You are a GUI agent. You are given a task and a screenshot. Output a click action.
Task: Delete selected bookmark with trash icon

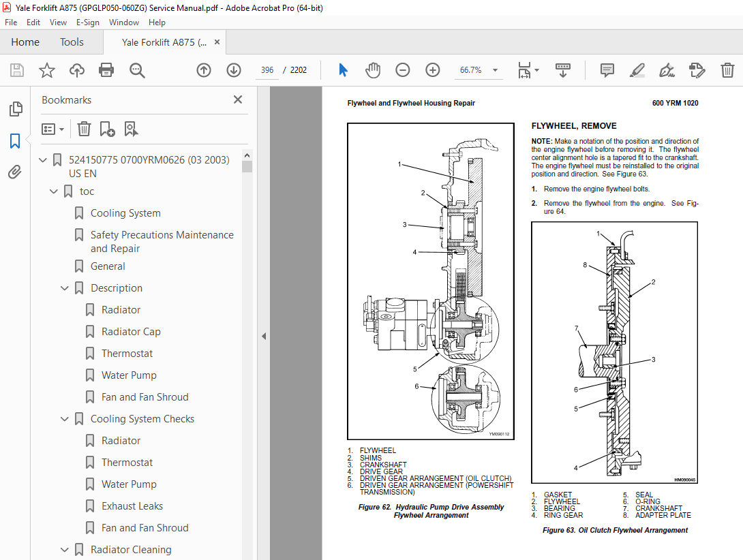coord(84,129)
